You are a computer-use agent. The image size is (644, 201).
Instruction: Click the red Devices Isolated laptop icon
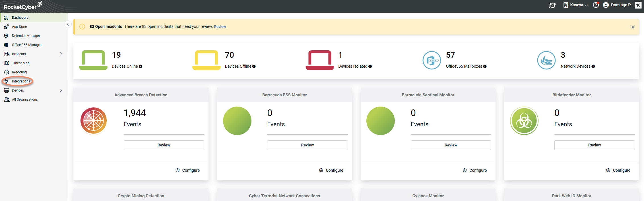coord(320,60)
